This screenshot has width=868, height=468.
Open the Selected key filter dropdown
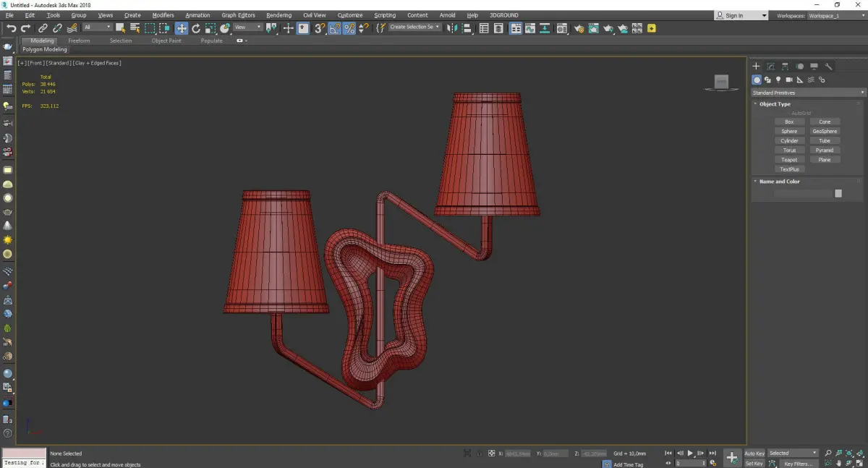pyautogui.click(x=793, y=453)
